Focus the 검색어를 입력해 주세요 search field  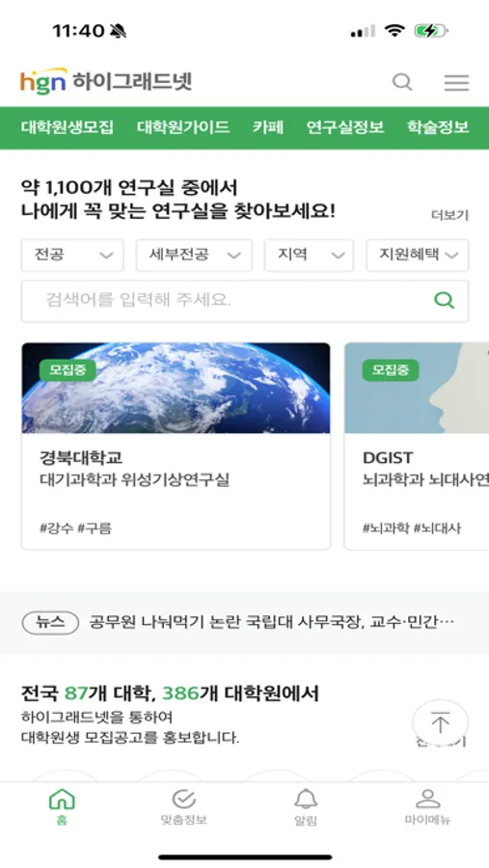click(x=245, y=301)
